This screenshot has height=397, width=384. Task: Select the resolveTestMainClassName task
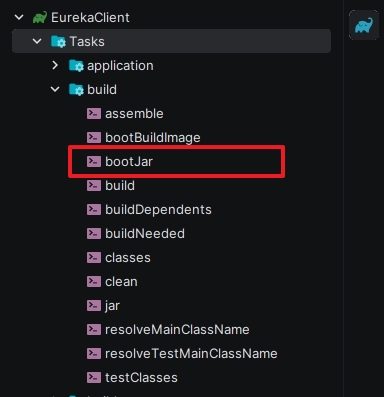coord(191,354)
